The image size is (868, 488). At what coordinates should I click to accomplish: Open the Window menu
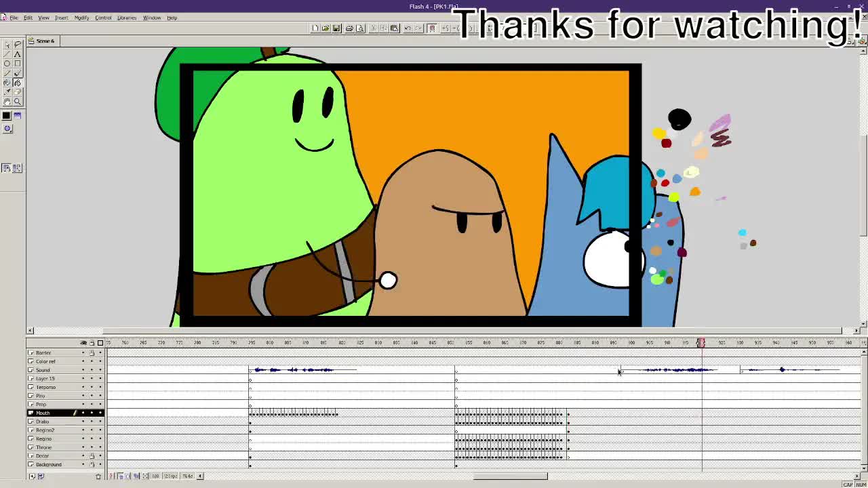click(x=152, y=18)
